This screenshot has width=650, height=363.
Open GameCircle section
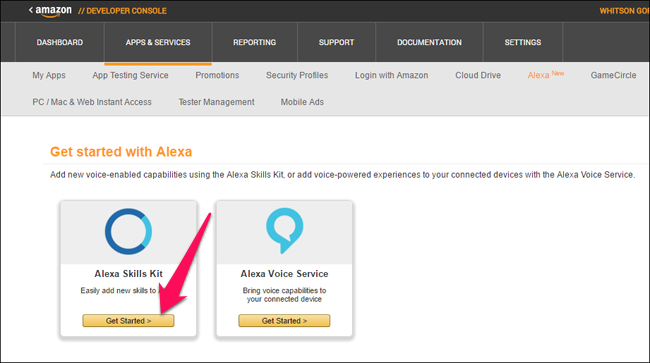click(613, 75)
